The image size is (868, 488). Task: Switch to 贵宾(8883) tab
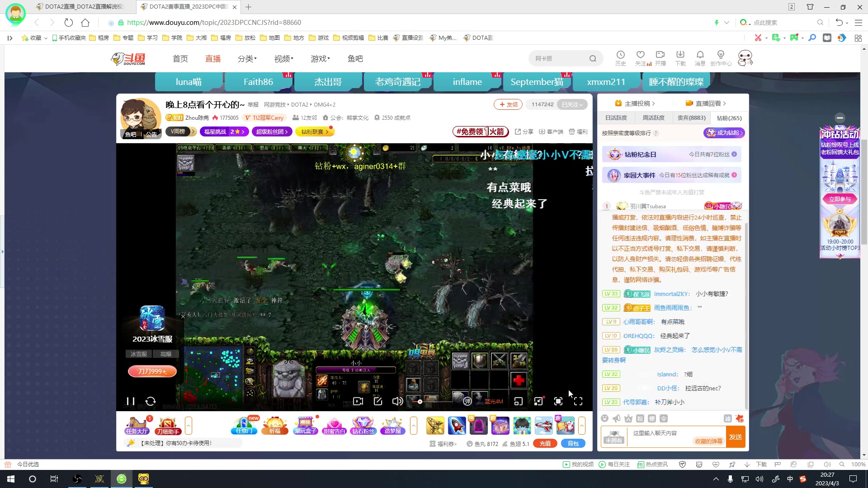point(692,118)
